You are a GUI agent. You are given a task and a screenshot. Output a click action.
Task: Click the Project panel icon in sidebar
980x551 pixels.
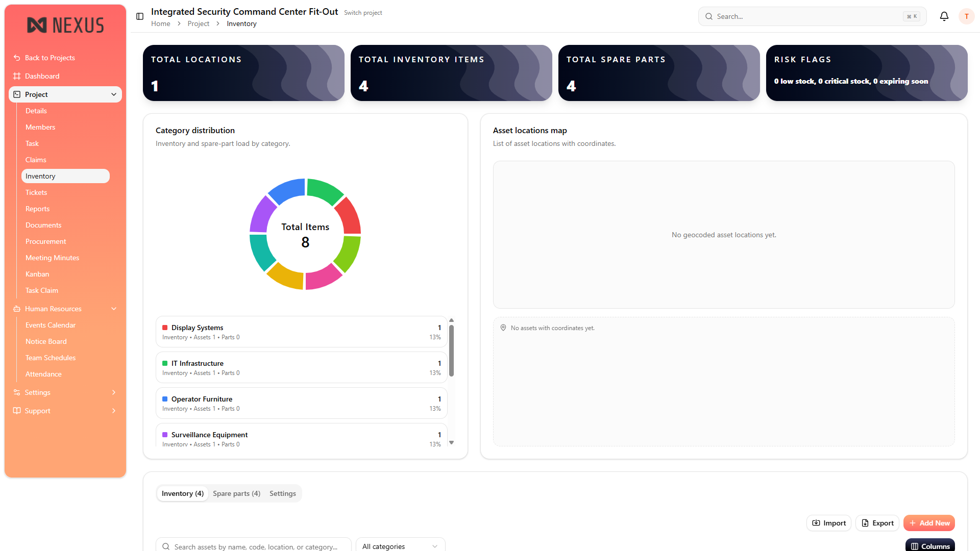click(x=17, y=94)
